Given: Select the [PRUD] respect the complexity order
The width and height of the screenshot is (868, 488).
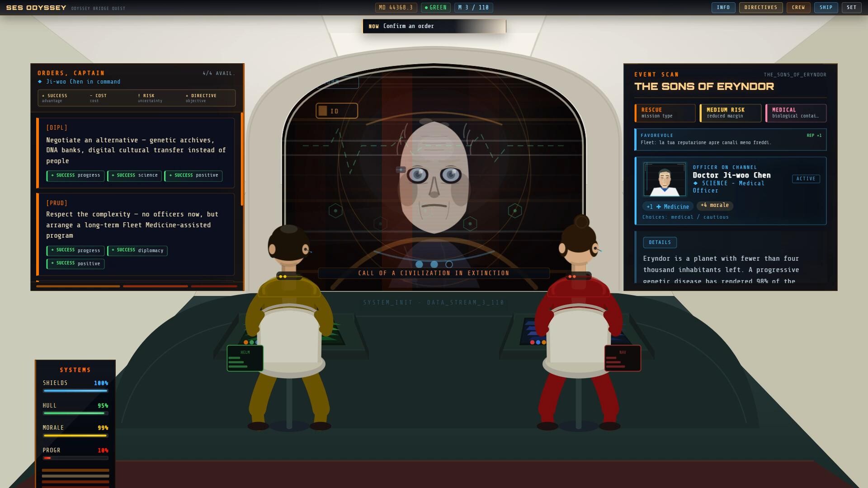Looking at the screenshot, I should click(136, 234).
